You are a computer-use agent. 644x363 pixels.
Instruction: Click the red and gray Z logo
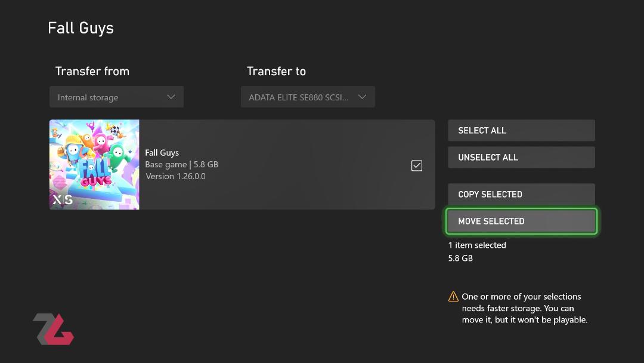(x=54, y=329)
